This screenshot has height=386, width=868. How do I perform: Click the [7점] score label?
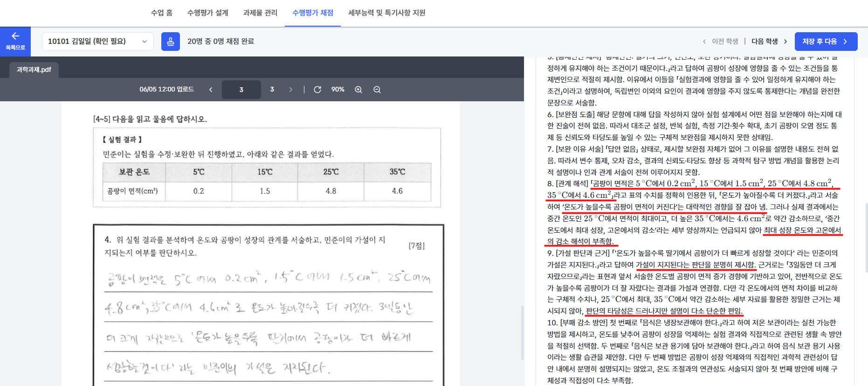[417, 246]
